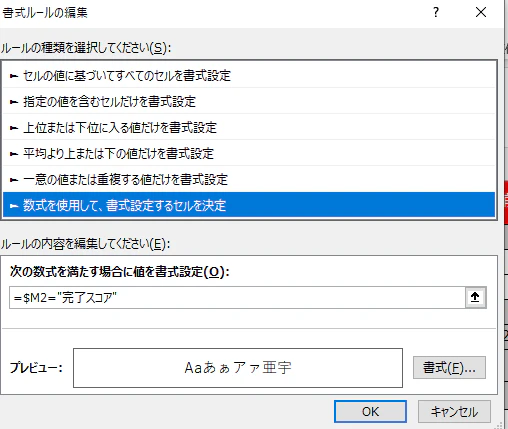Pick 一意の値または重複する値だけを書式設定
The height and width of the screenshot is (429, 508).
click(x=249, y=179)
